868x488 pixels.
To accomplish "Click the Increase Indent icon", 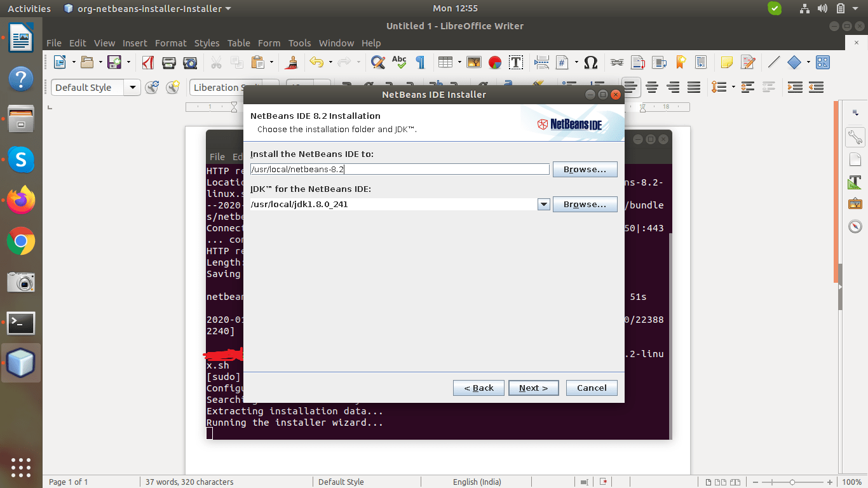I will [795, 87].
